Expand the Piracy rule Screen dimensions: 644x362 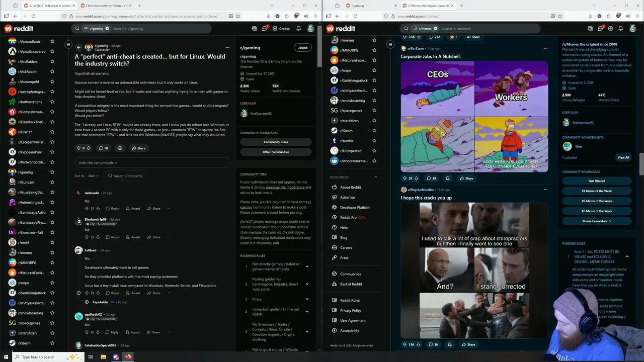307,299
